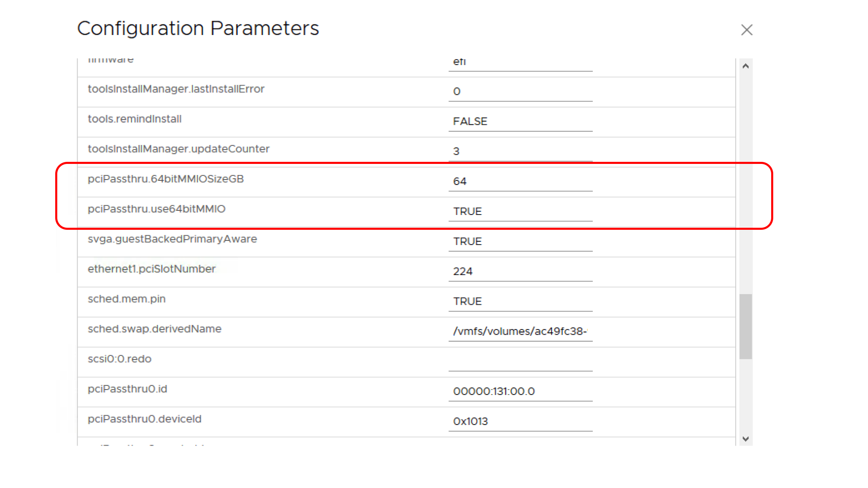Edit the sched.mem.pin TRUE value field
868x488 pixels.
point(520,302)
